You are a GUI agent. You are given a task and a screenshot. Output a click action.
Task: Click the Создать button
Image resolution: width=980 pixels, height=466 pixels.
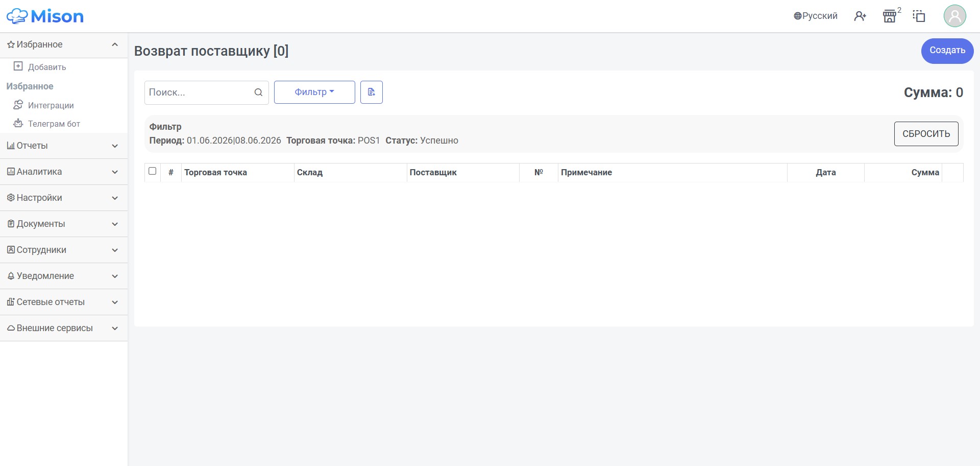coord(947,51)
